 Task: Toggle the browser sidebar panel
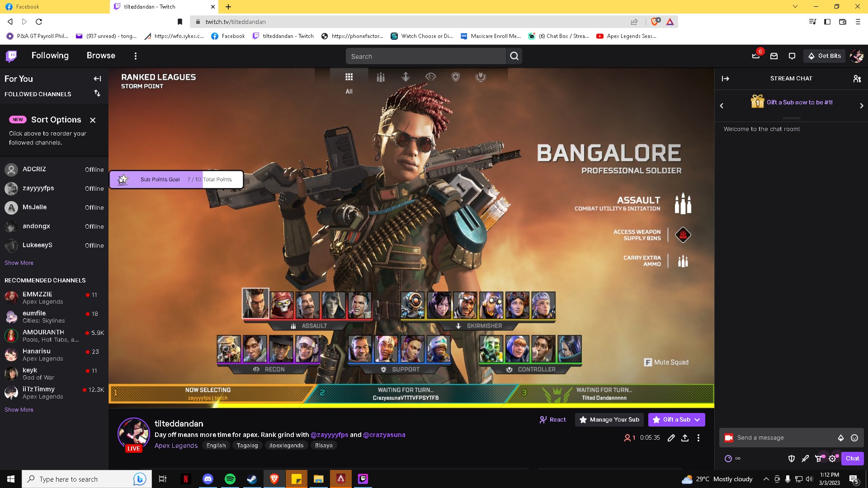pyautogui.click(x=827, y=22)
